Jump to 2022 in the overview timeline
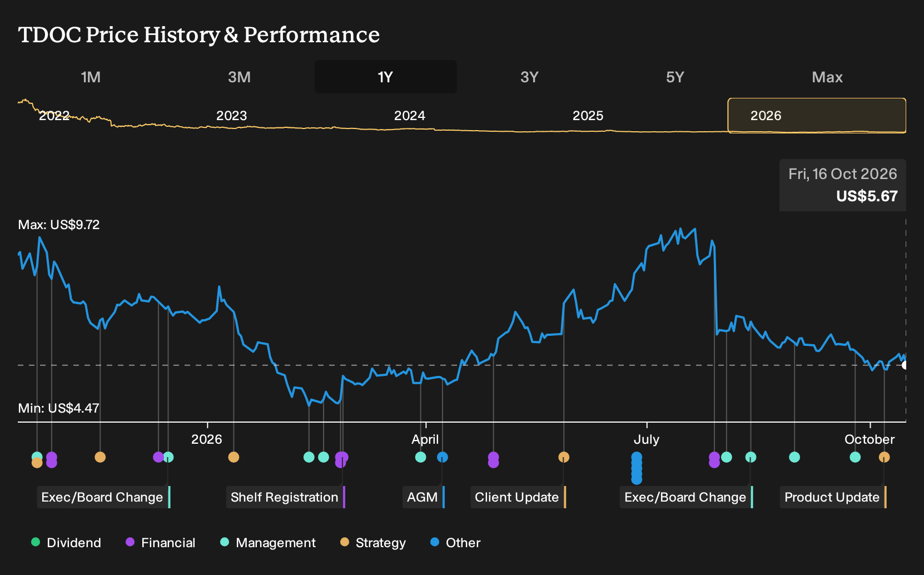This screenshot has width=924, height=575. pos(54,116)
